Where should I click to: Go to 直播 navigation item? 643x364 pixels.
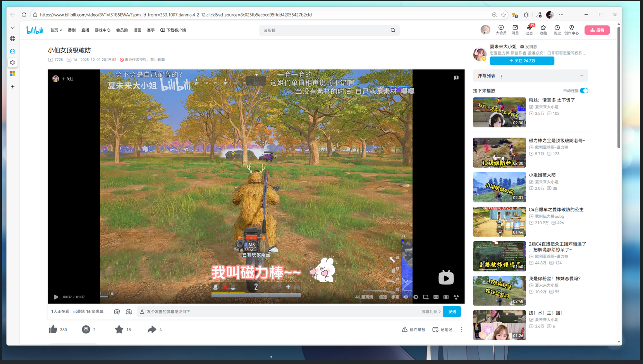pyautogui.click(x=85, y=30)
